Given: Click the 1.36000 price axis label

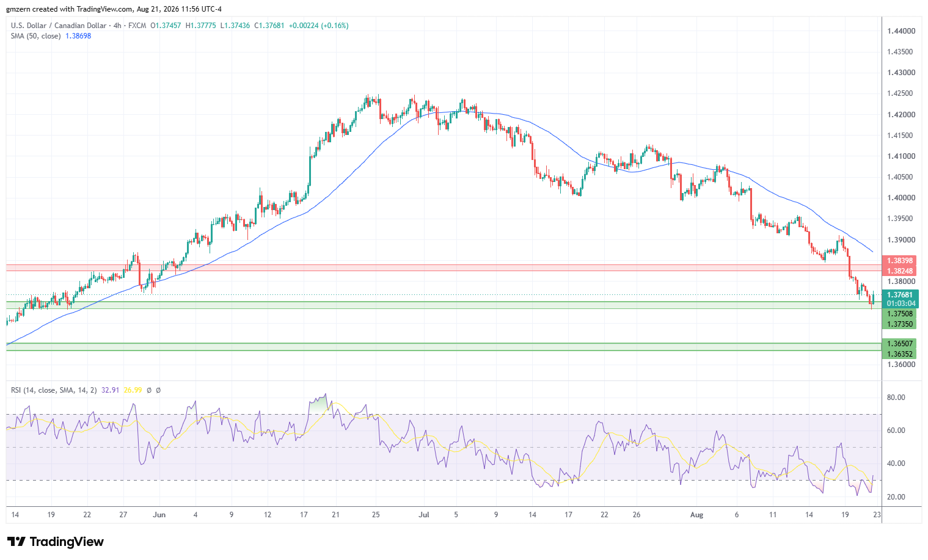Looking at the screenshot, I should click(901, 365).
